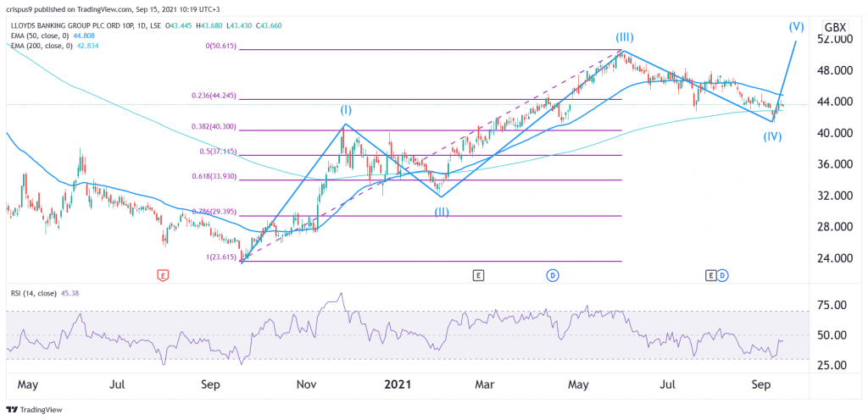Screen dimensions: 868x420
Task: Click the 0.236(44.245) Fibonacci label
Action: pyautogui.click(x=213, y=96)
